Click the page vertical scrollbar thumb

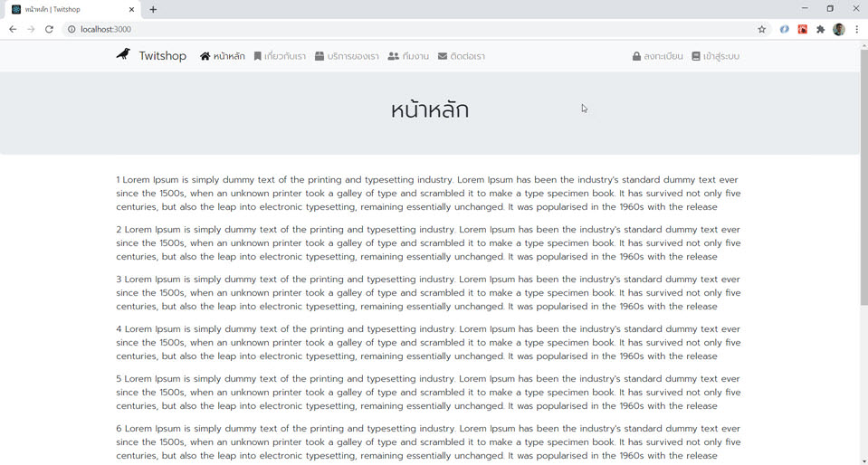(x=863, y=176)
